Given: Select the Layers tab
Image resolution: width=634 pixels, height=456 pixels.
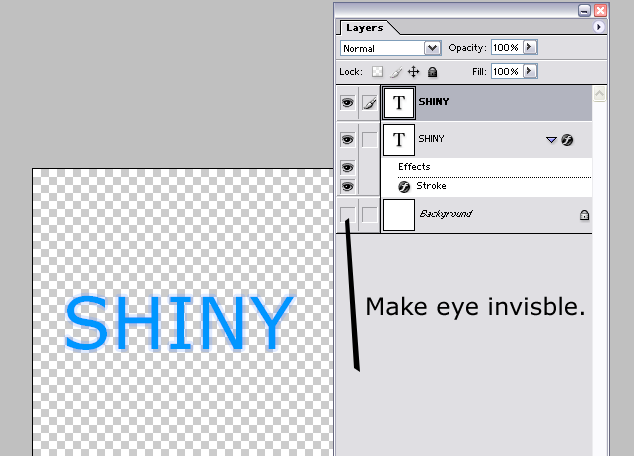Looking at the screenshot, I should (x=364, y=27).
